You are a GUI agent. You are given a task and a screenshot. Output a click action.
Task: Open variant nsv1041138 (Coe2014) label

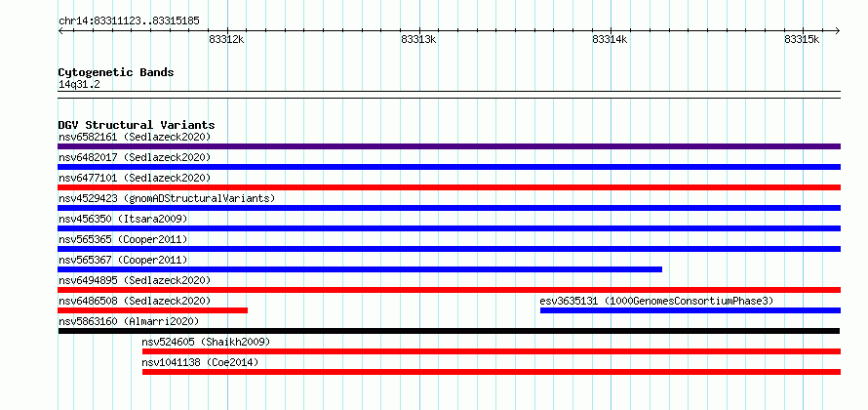(x=200, y=362)
